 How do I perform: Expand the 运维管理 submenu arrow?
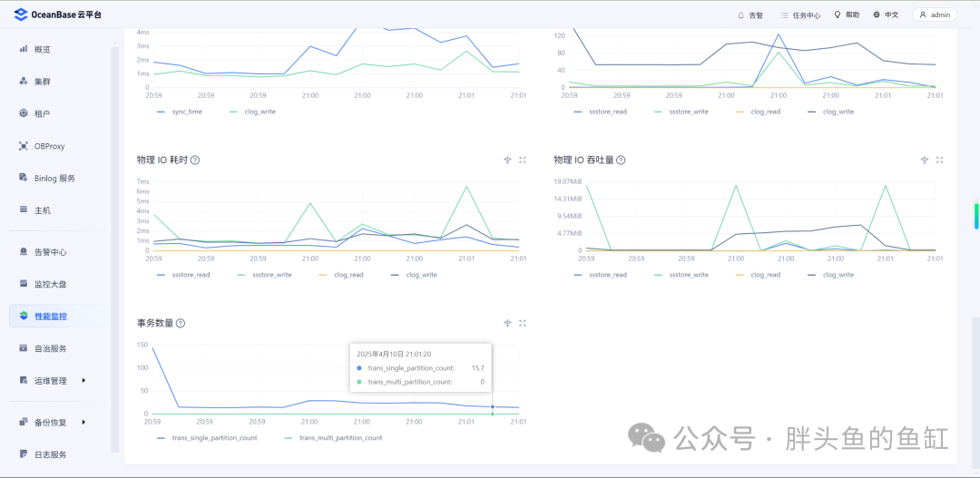pos(83,381)
